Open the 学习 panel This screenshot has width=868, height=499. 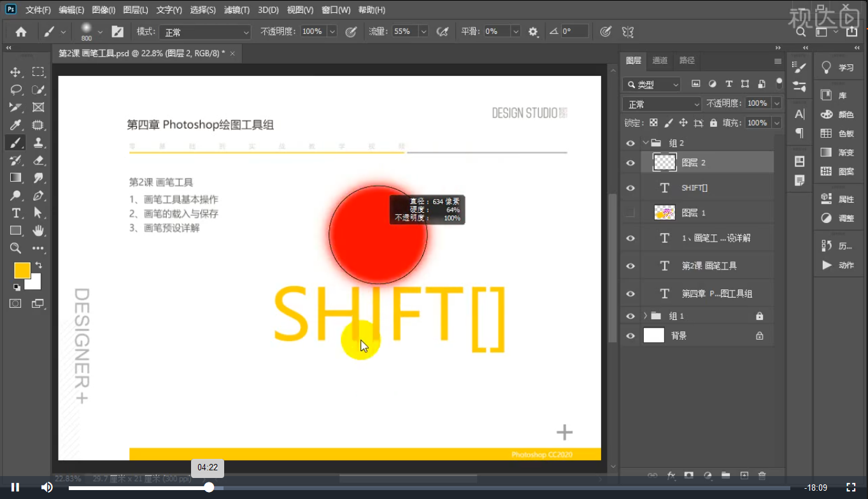click(837, 68)
